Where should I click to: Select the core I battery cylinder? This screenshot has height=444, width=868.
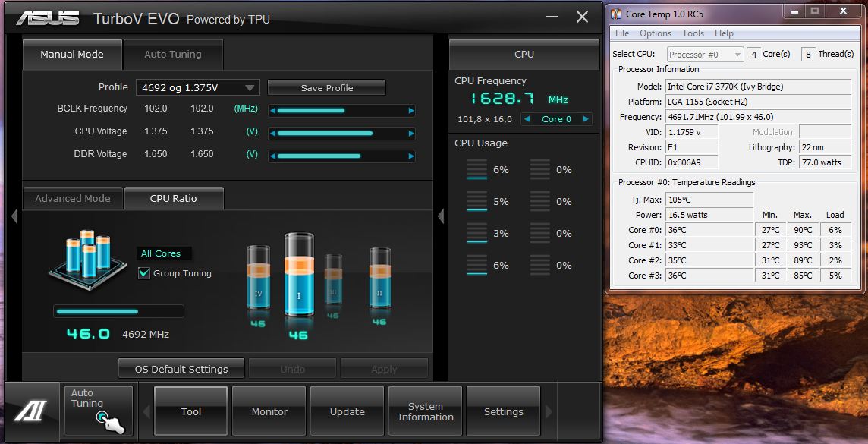(299, 275)
